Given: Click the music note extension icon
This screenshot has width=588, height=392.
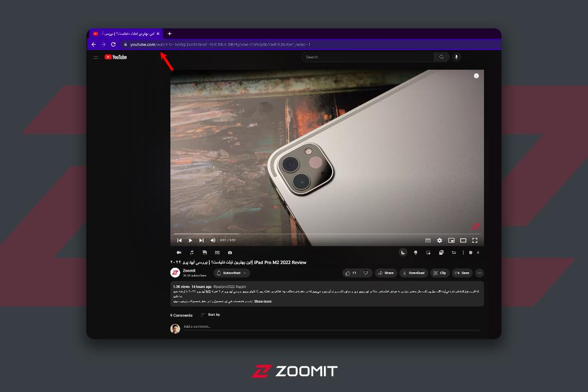Looking at the screenshot, I should point(192,253).
